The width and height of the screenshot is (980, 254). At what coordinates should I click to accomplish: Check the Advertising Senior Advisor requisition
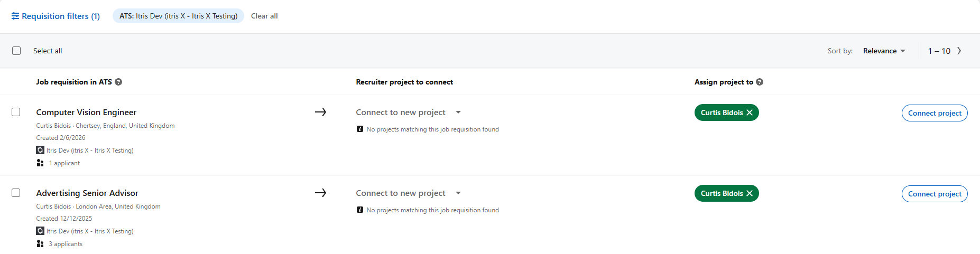[x=16, y=193]
